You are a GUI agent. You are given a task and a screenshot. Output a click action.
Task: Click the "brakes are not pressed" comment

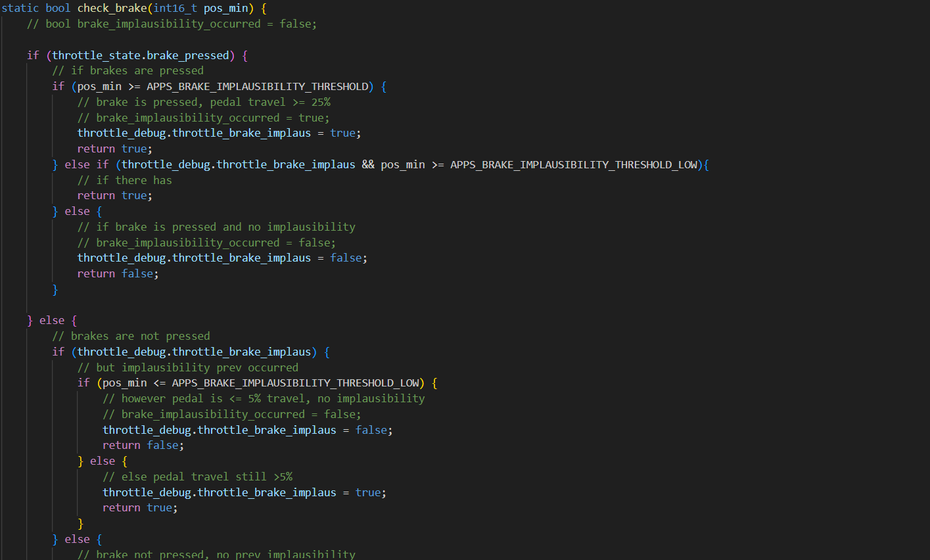[131, 336]
